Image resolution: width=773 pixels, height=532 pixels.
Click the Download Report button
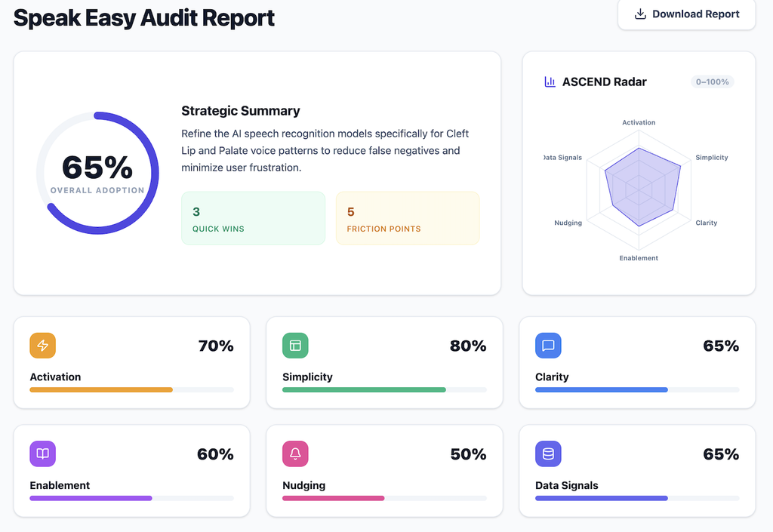click(x=686, y=14)
